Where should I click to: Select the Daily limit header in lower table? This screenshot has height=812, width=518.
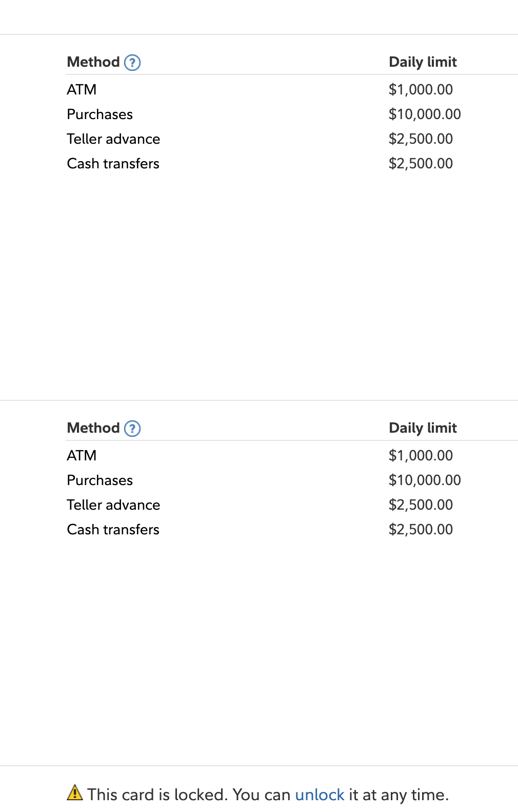point(423,428)
